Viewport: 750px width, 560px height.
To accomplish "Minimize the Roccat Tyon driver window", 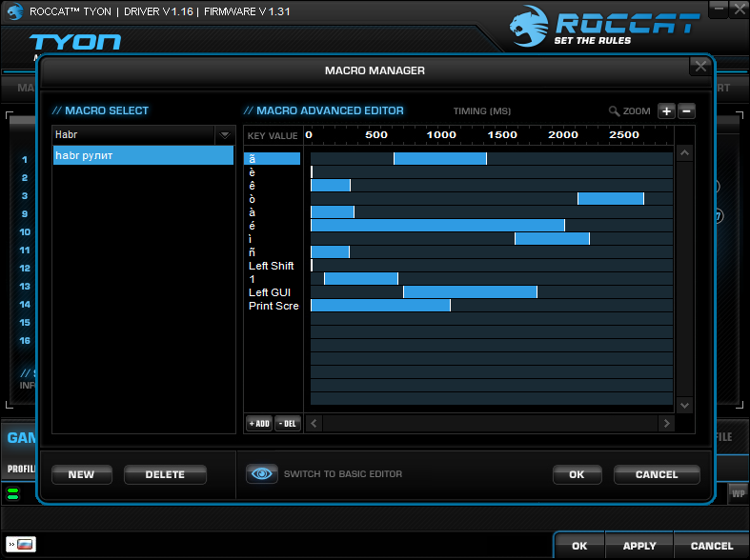I will (x=719, y=10).
